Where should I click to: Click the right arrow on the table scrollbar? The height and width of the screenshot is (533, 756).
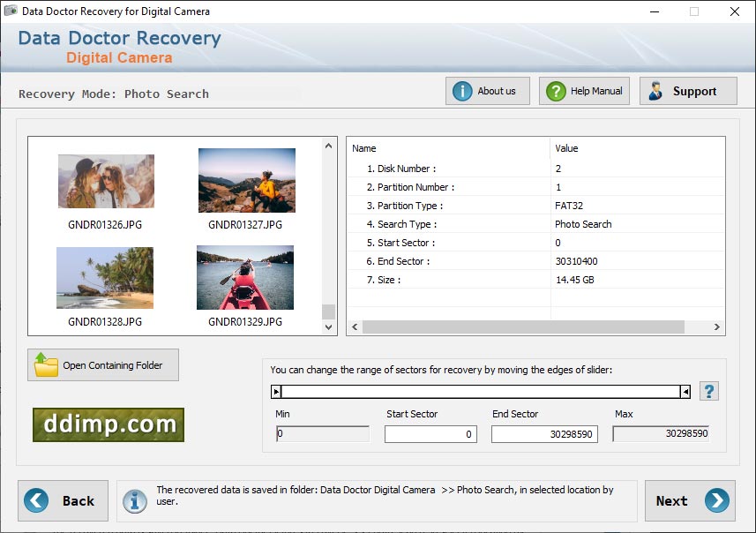717,327
